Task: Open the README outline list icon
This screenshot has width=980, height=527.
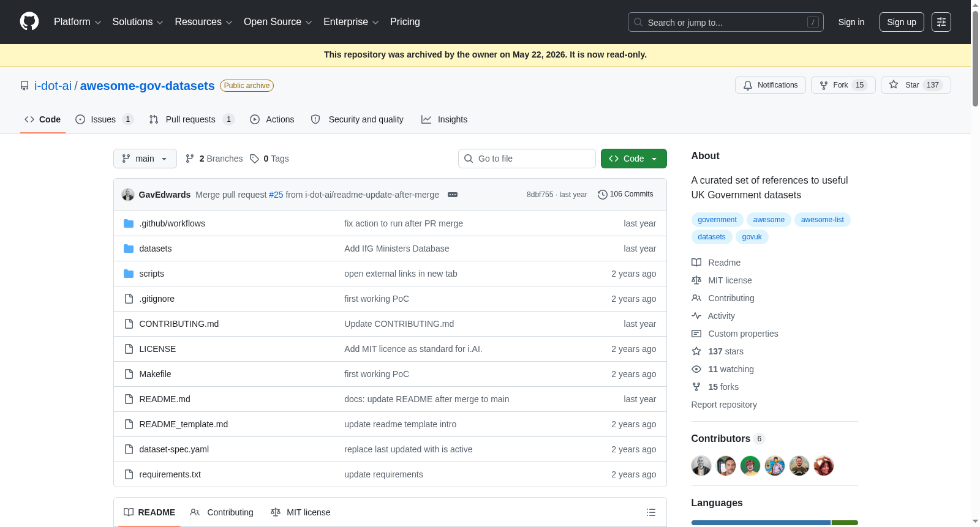Action: [x=651, y=512]
